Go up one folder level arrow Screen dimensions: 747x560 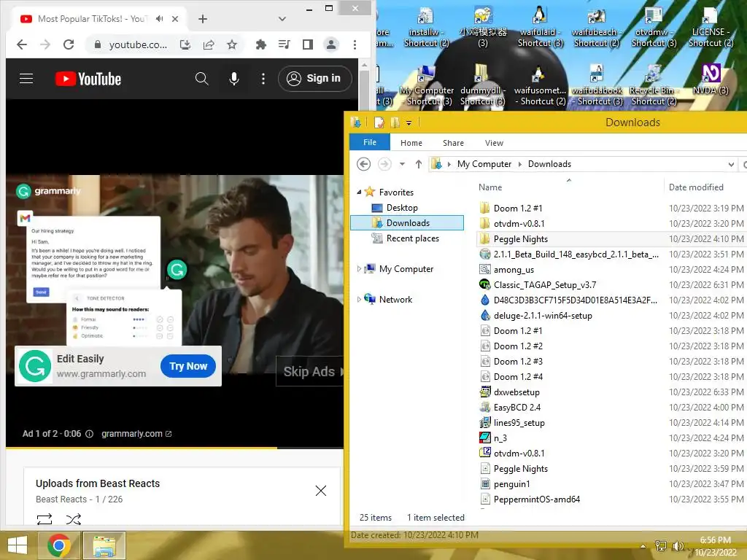click(x=418, y=164)
